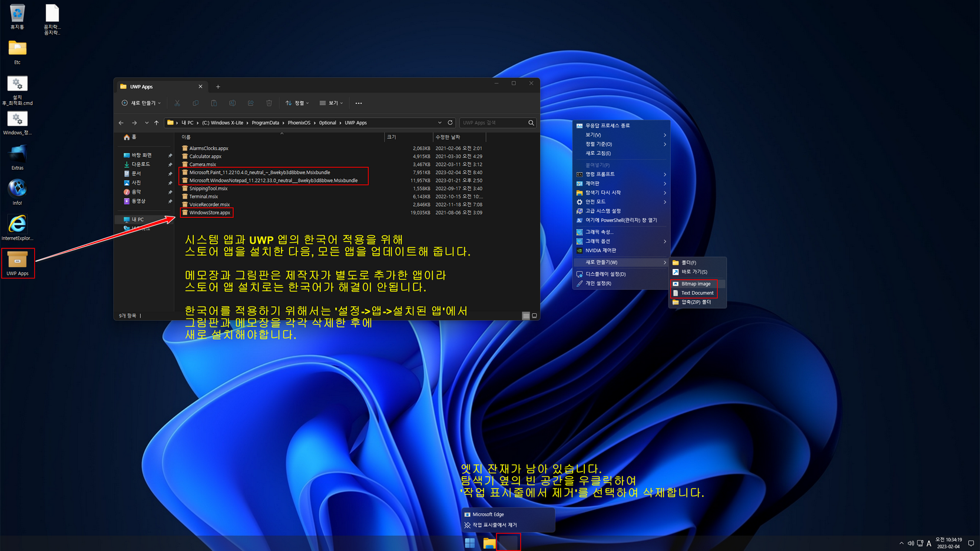Click the UWP Apps search field

click(494, 123)
